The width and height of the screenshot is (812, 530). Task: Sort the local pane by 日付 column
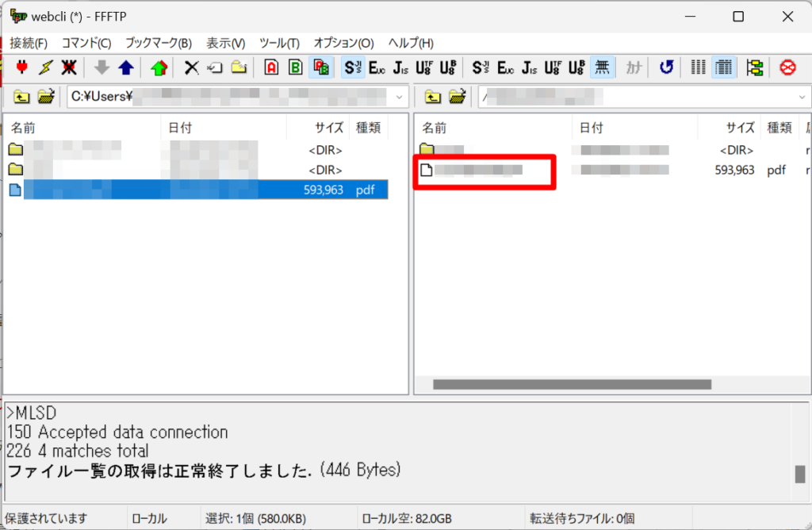tap(224, 128)
